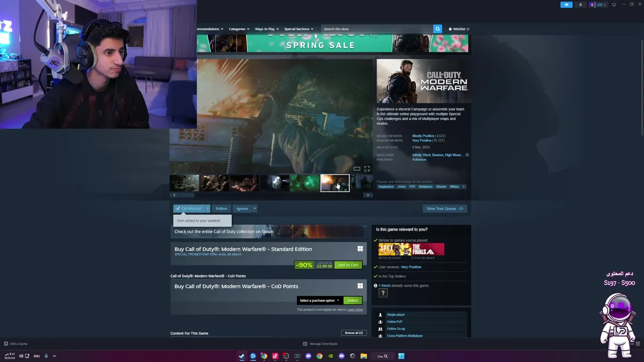Click the right arrow of screenshot strip

(368, 195)
